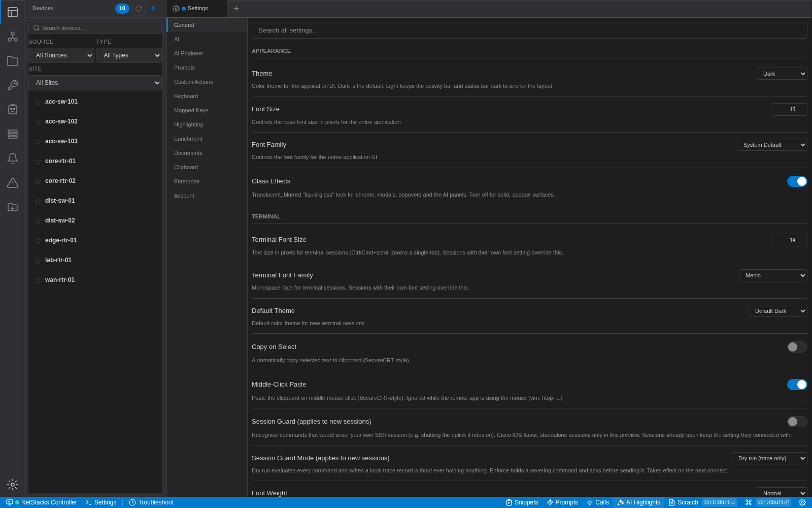
Task: Star the wan-rtr-01 device
Action: pos(38,280)
